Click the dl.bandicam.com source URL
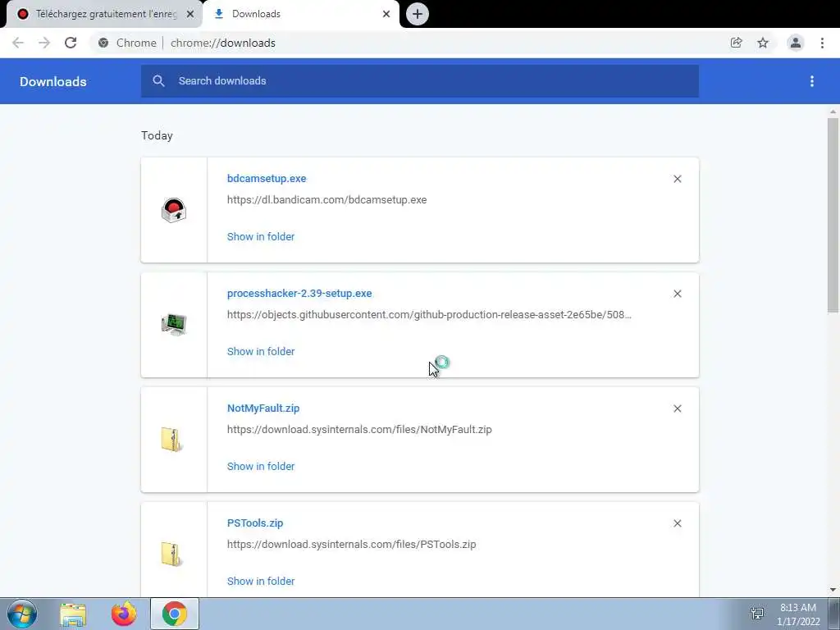 coord(326,200)
